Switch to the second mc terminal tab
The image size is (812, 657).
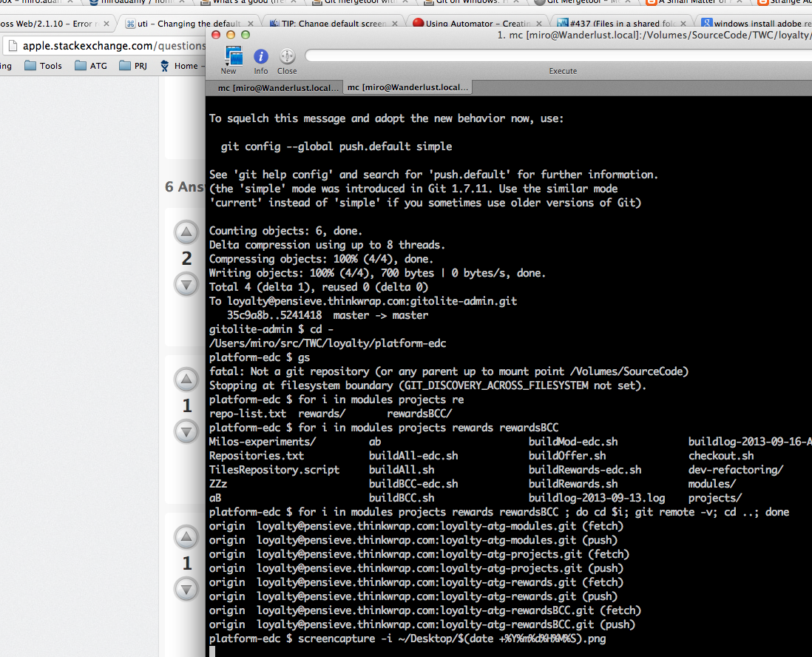coord(407,87)
